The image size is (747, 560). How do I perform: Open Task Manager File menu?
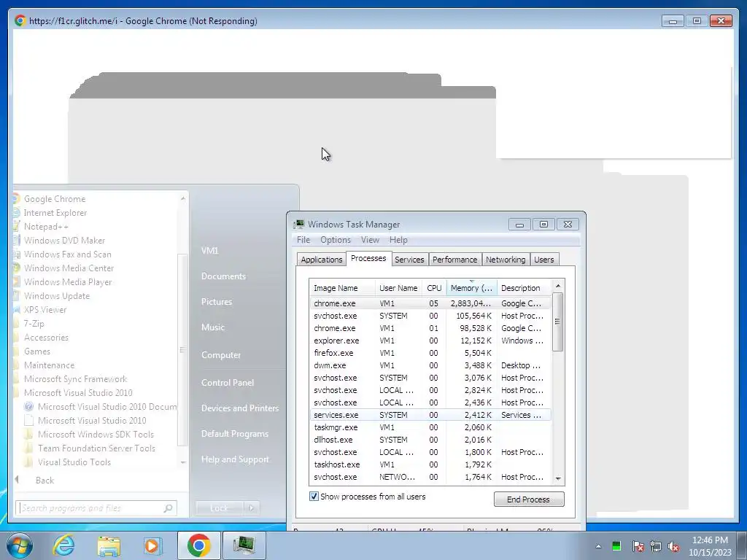303,239
